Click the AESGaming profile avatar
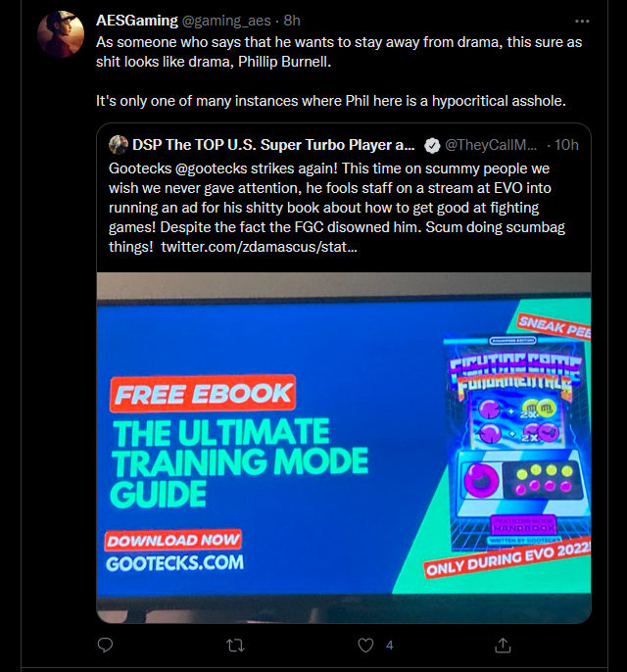The image size is (627, 672). (x=61, y=34)
